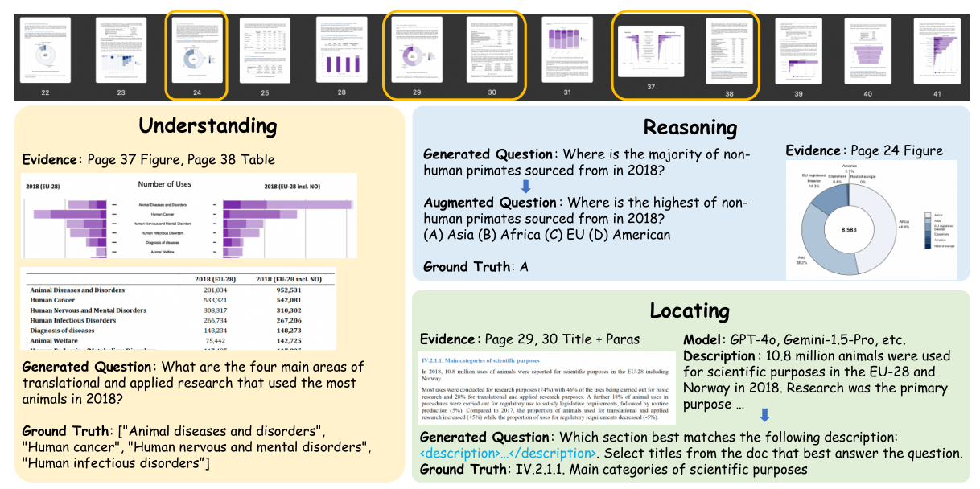
Task: Click "Evidence: Page 29, 30 Title + Paras"
Action: click(530, 339)
